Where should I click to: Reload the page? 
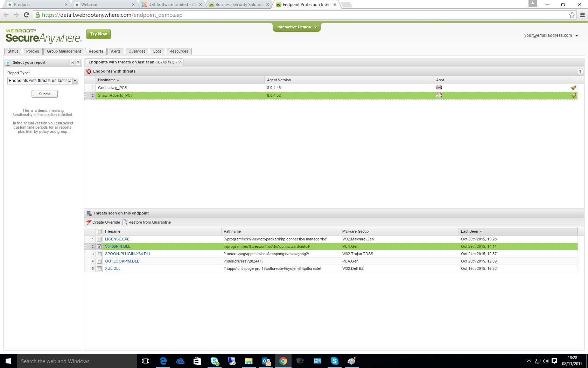coord(26,15)
